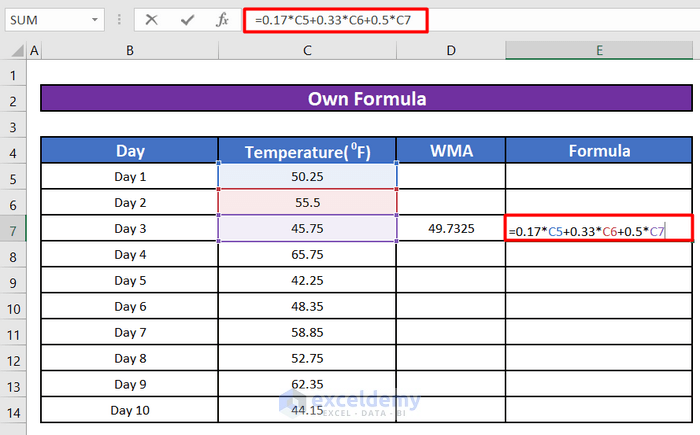700x435 pixels.
Task: Select row 14 header
Action: (x=13, y=412)
